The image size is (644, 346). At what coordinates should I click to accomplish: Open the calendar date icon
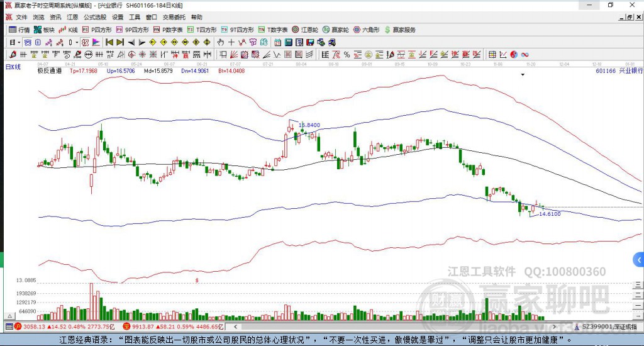(277, 42)
